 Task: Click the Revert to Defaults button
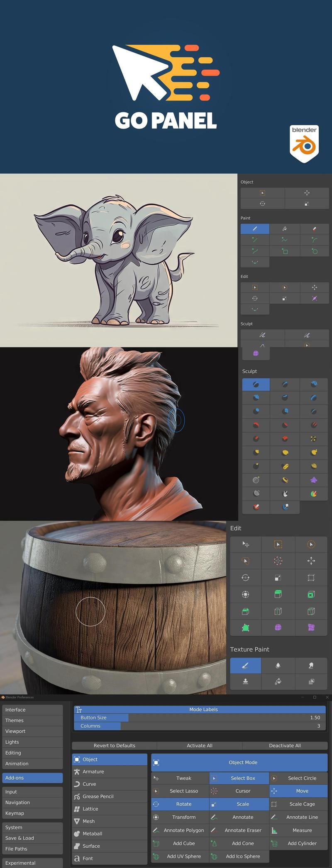tap(115, 746)
